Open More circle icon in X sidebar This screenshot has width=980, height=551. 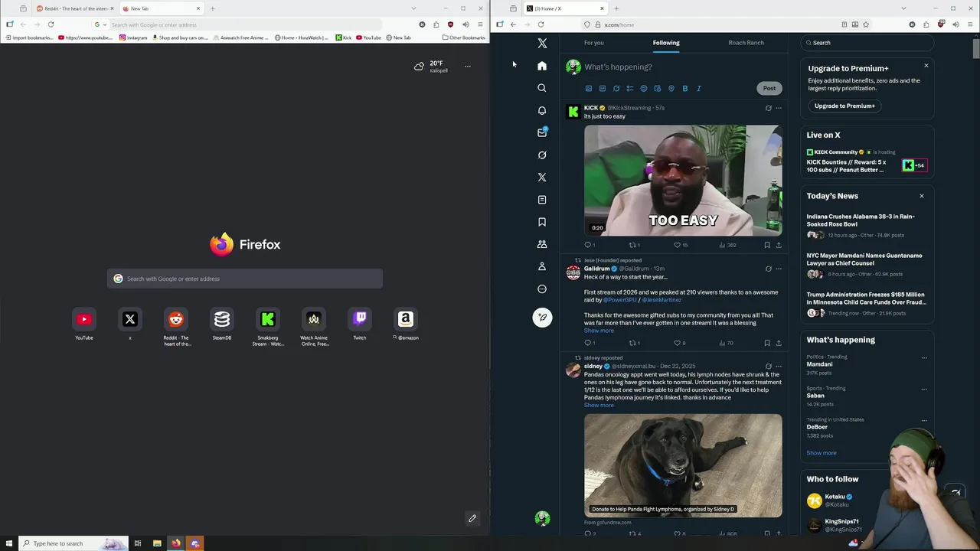[x=542, y=289]
